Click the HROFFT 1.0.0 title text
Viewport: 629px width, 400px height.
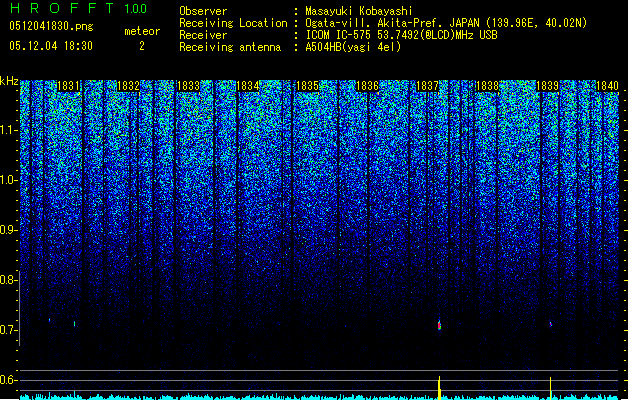(x=78, y=8)
